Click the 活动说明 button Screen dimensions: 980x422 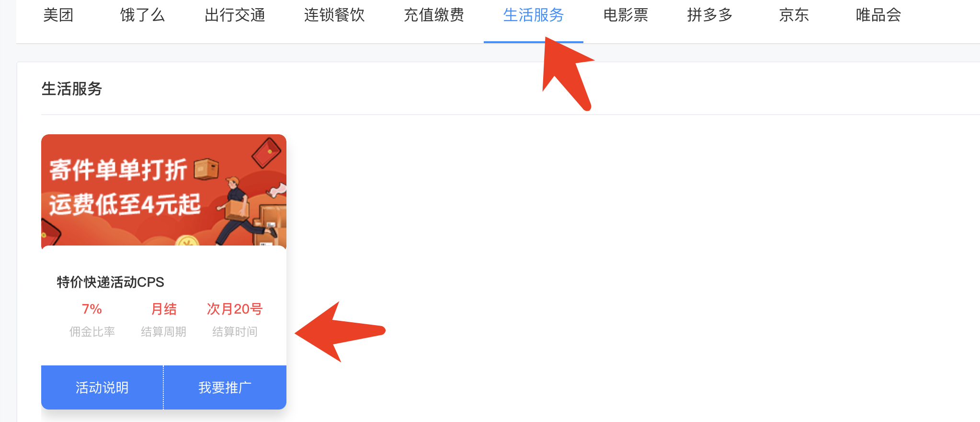pos(102,387)
